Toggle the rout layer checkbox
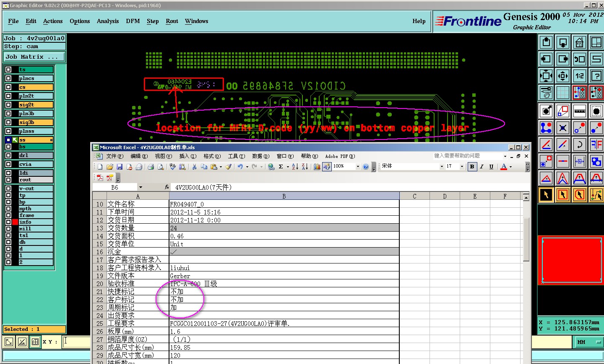Viewport: 604px width, 364px height. (x=8, y=180)
